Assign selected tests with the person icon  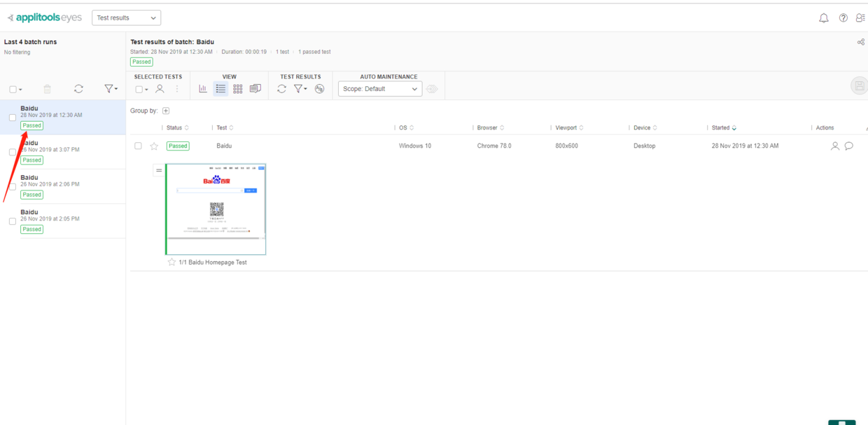[x=160, y=89]
